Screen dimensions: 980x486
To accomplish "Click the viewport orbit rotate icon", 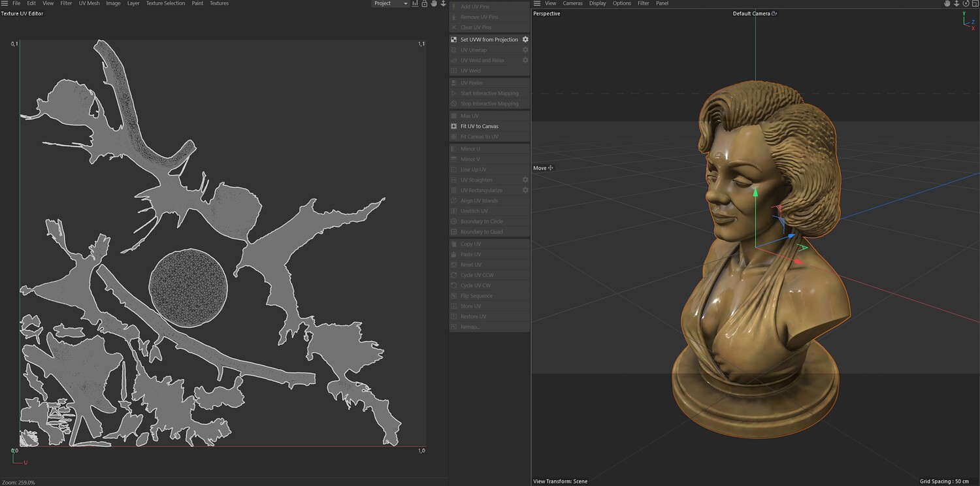I will pyautogui.click(x=966, y=3).
